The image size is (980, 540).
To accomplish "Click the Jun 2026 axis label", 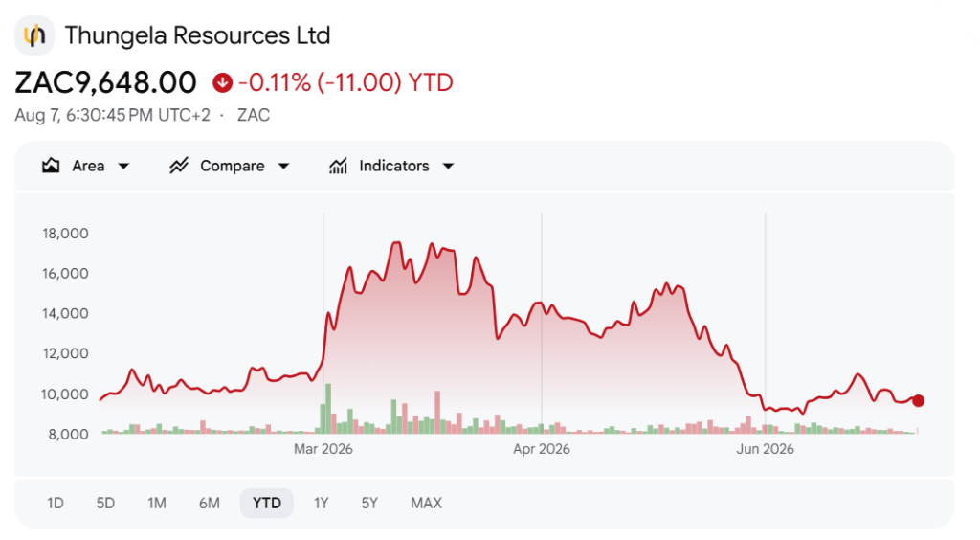I will pos(765,449).
